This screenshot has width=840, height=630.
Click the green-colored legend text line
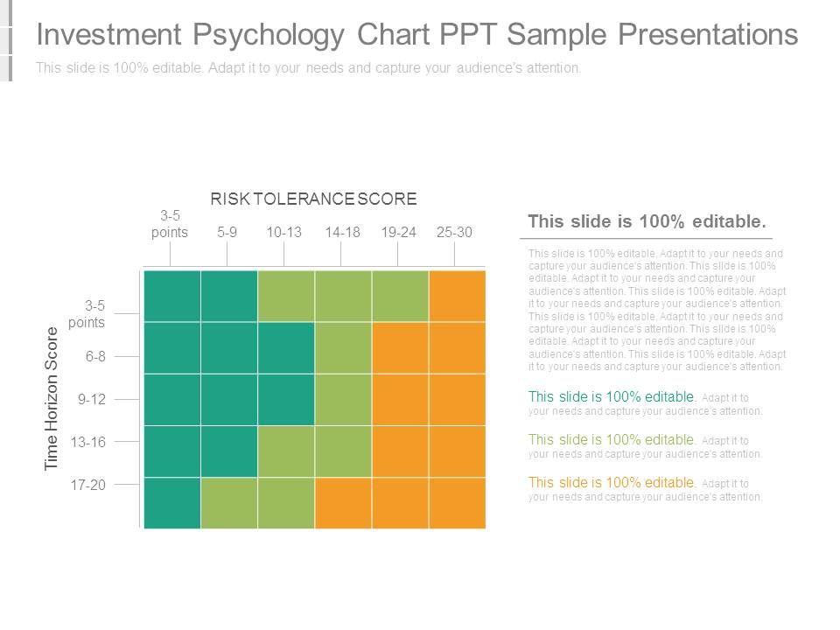point(646,446)
